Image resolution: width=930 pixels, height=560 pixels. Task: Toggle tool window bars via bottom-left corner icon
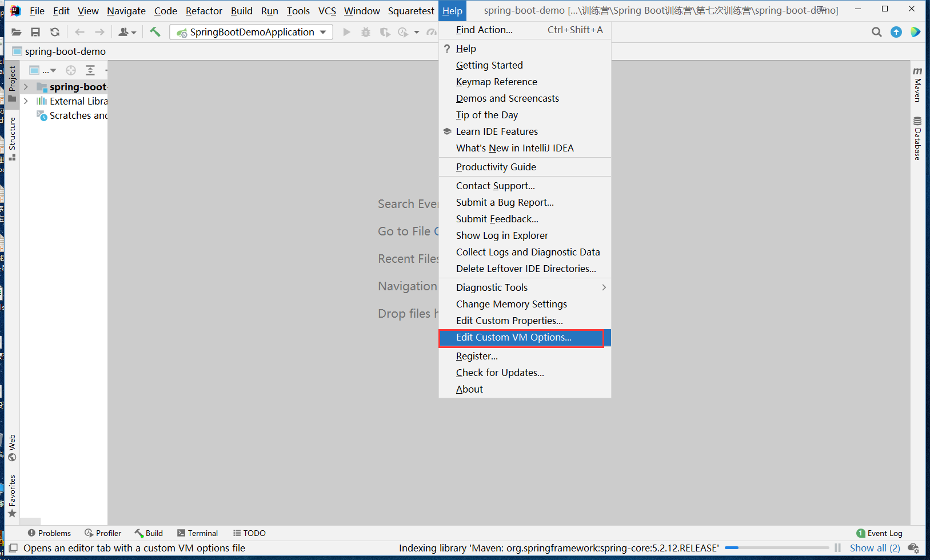coord(13,548)
